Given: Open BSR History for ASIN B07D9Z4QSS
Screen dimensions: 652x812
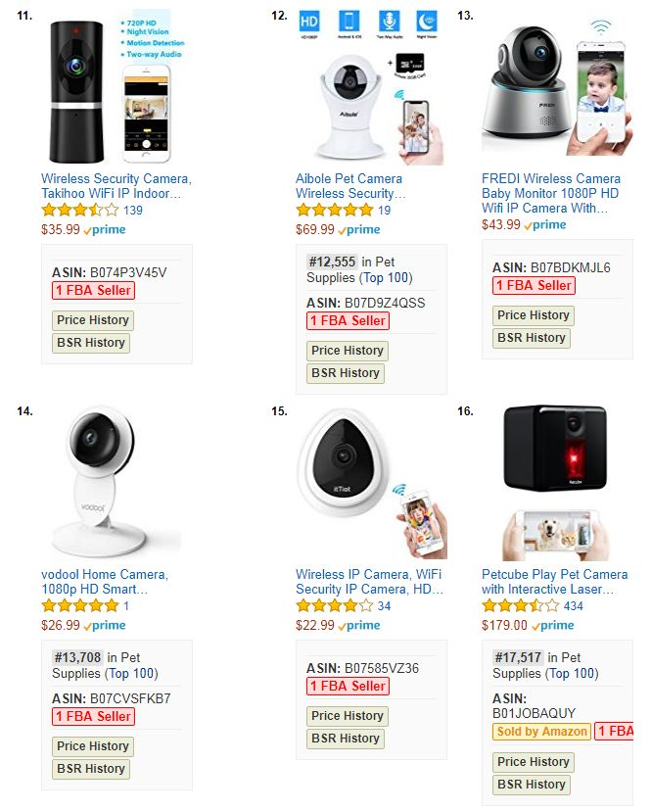Looking at the screenshot, I should click(x=346, y=373).
